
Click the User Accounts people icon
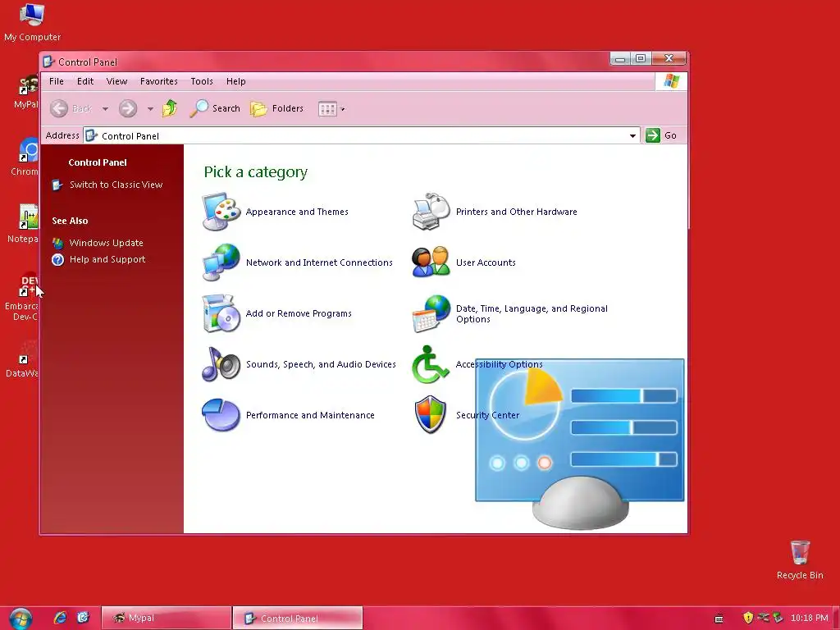(431, 262)
